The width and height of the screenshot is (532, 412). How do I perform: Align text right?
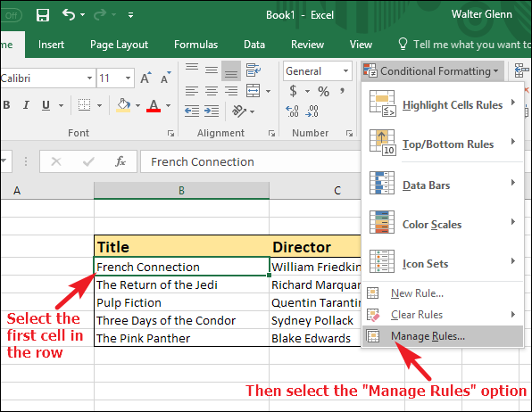pos(231,91)
